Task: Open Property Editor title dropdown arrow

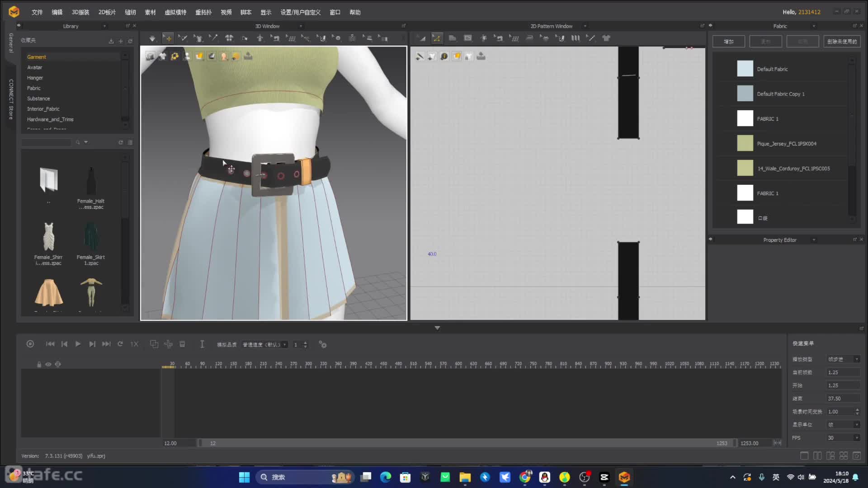Action: point(814,240)
